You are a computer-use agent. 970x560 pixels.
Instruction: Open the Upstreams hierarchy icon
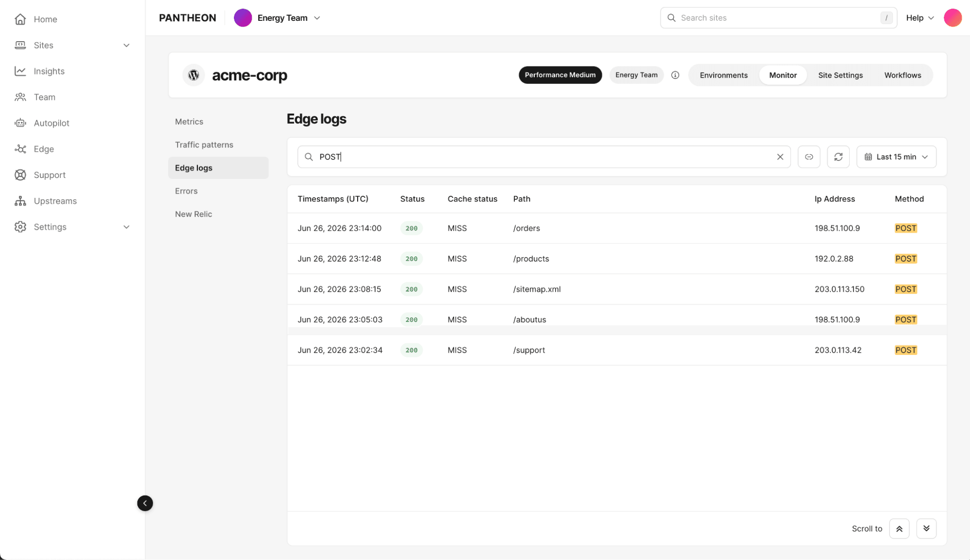coord(20,201)
